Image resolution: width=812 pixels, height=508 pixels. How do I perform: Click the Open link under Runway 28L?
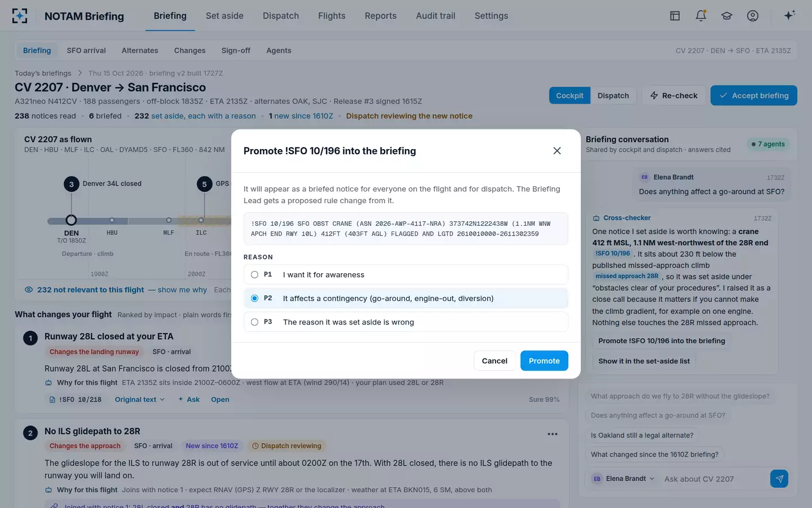tap(220, 400)
